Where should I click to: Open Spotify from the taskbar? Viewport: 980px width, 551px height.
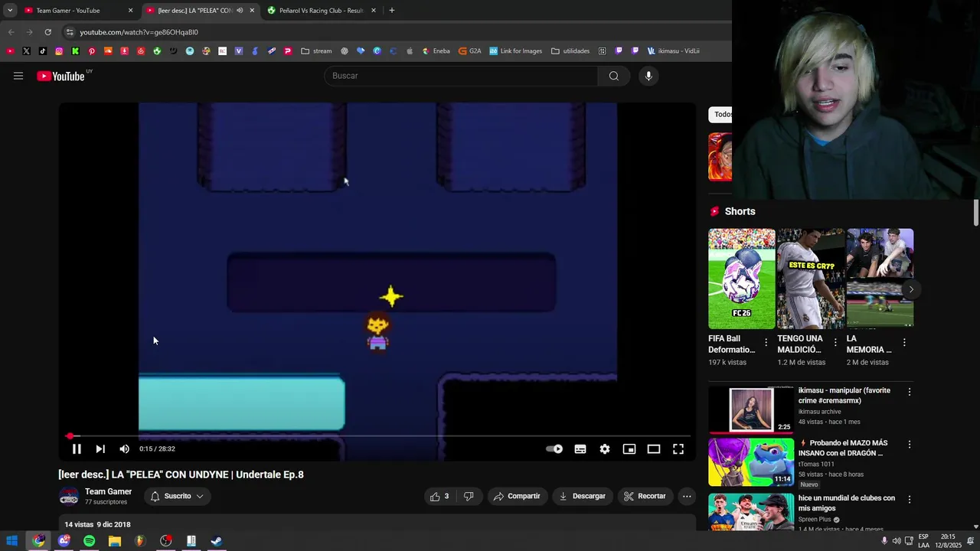(90, 541)
